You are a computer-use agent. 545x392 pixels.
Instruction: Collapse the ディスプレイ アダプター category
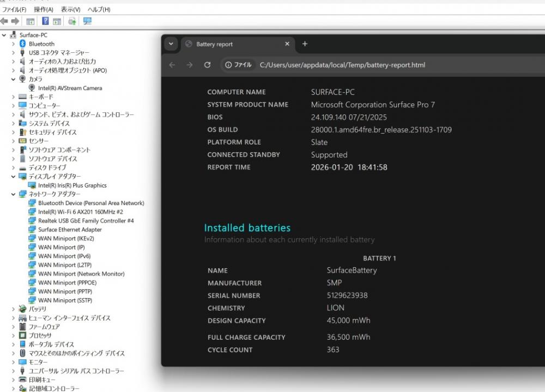click(x=13, y=177)
